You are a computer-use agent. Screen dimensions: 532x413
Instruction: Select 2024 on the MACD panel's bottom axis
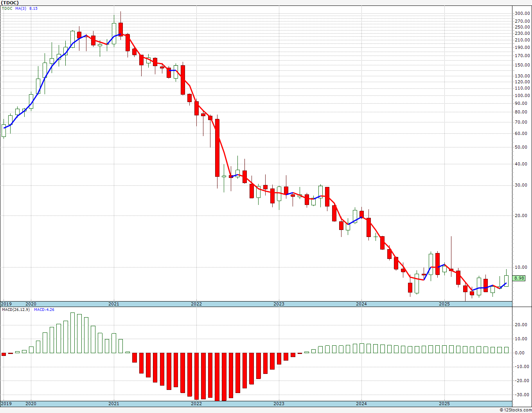[361, 404]
